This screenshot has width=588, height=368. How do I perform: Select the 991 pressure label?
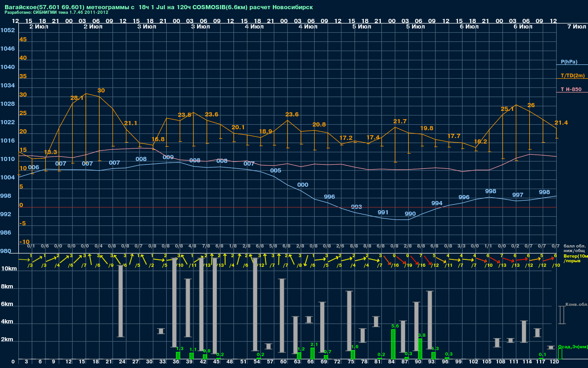[383, 212]
